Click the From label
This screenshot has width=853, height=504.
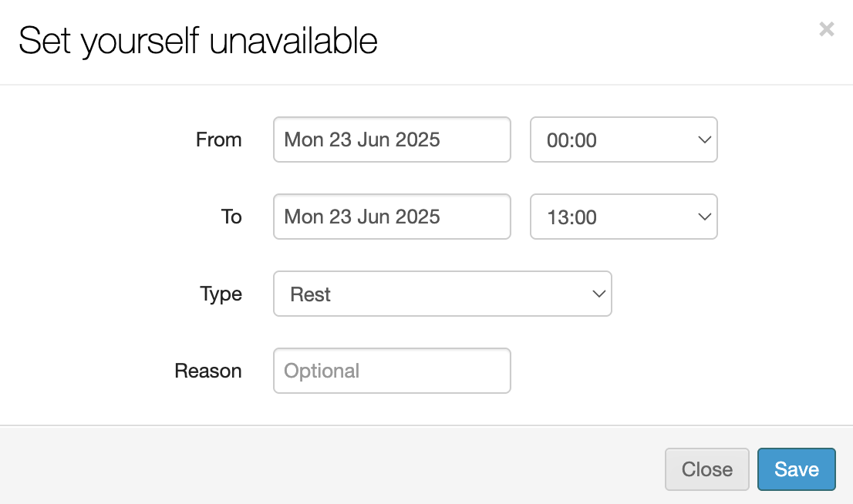click(x=219, y=139)
